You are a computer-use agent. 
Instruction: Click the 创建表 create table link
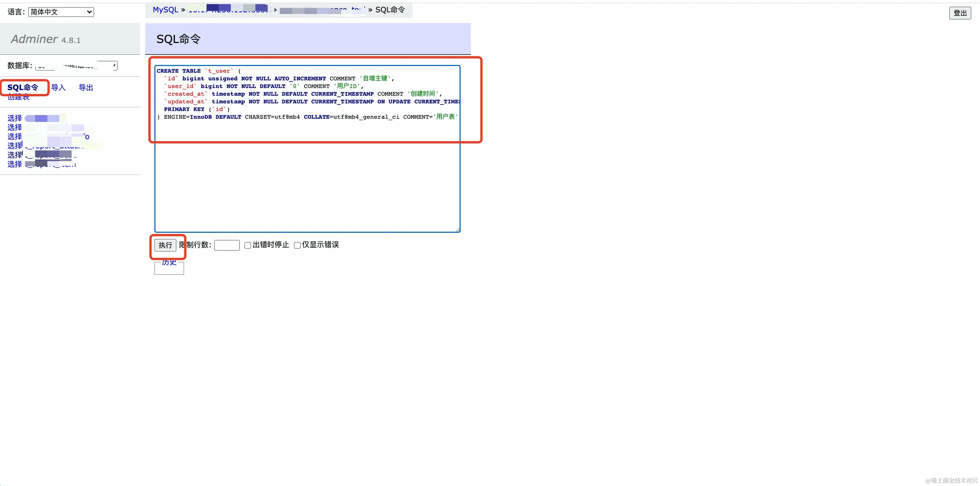[x=18, y=97]
